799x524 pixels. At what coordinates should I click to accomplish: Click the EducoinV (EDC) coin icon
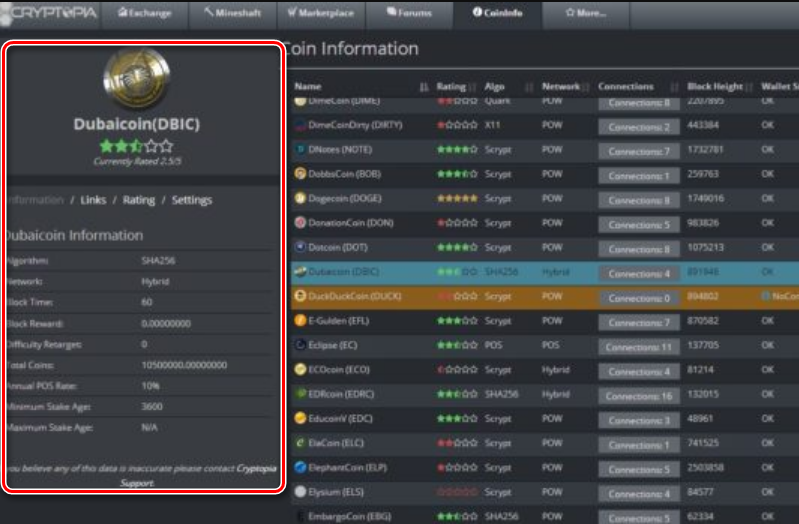300,418
